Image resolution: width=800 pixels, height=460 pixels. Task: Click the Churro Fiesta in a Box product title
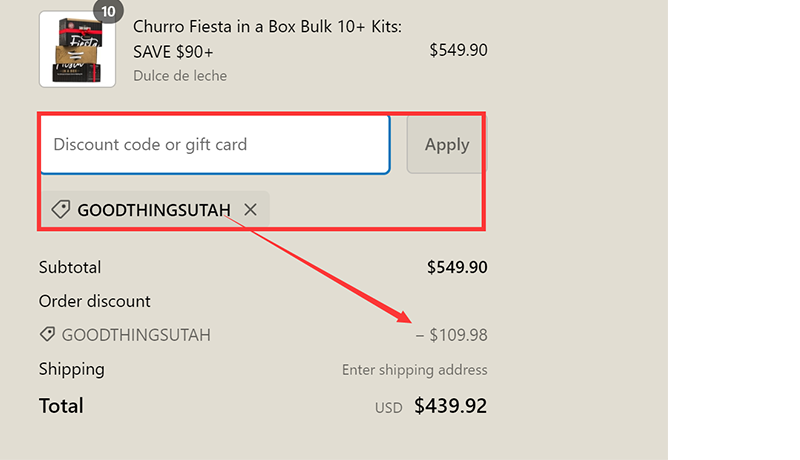[x=267, y=39]
